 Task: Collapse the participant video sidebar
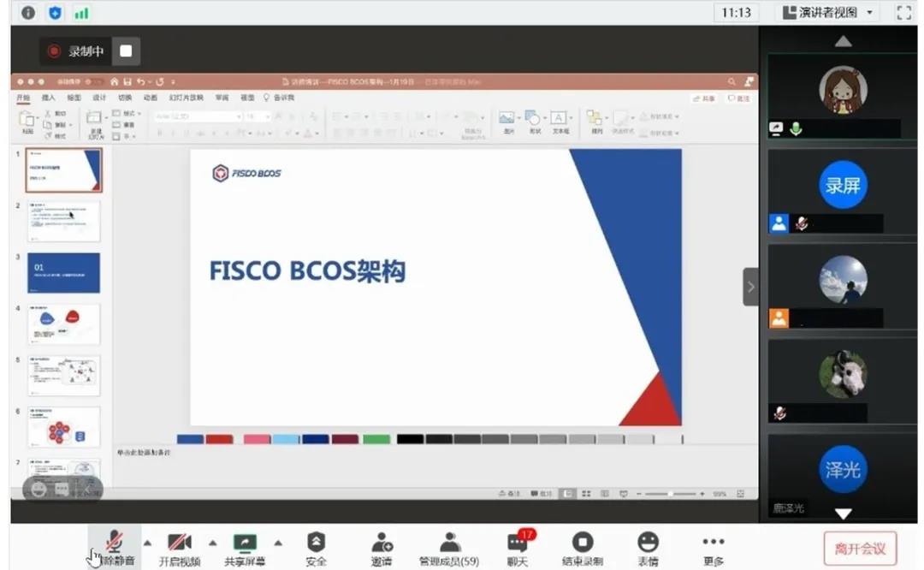pyautogui.click(x=750, y=287)
